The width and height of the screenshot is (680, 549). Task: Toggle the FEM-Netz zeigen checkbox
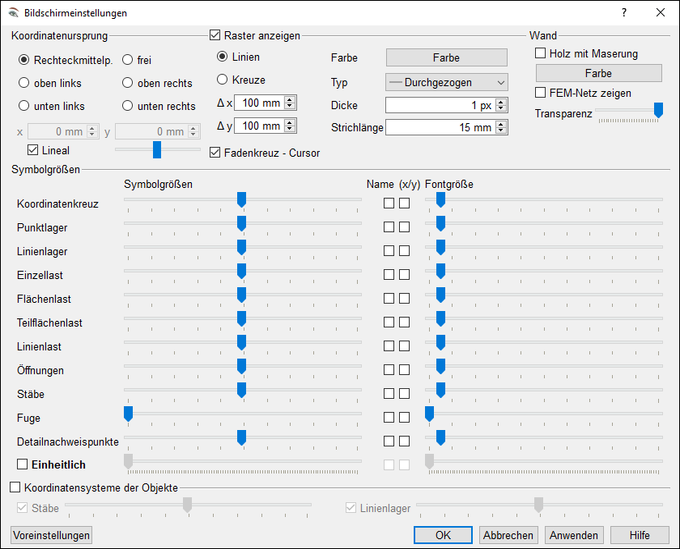541,93
